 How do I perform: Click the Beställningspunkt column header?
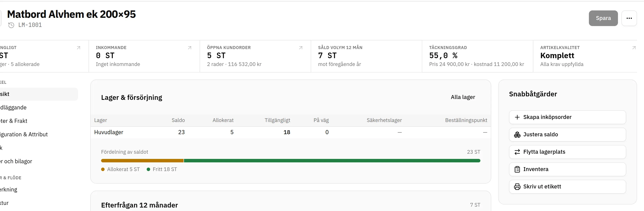click(466, 120)
